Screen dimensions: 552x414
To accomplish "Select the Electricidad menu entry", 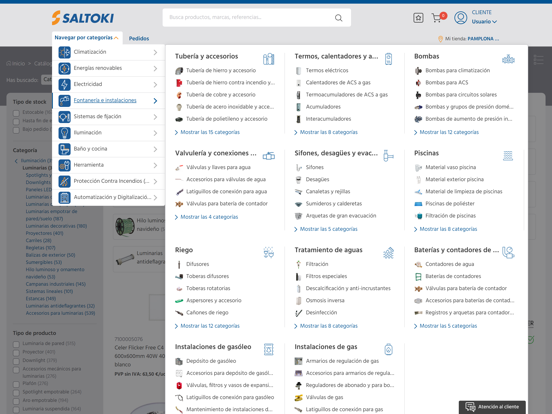I will pyautogui.click(x=108, y=84).
